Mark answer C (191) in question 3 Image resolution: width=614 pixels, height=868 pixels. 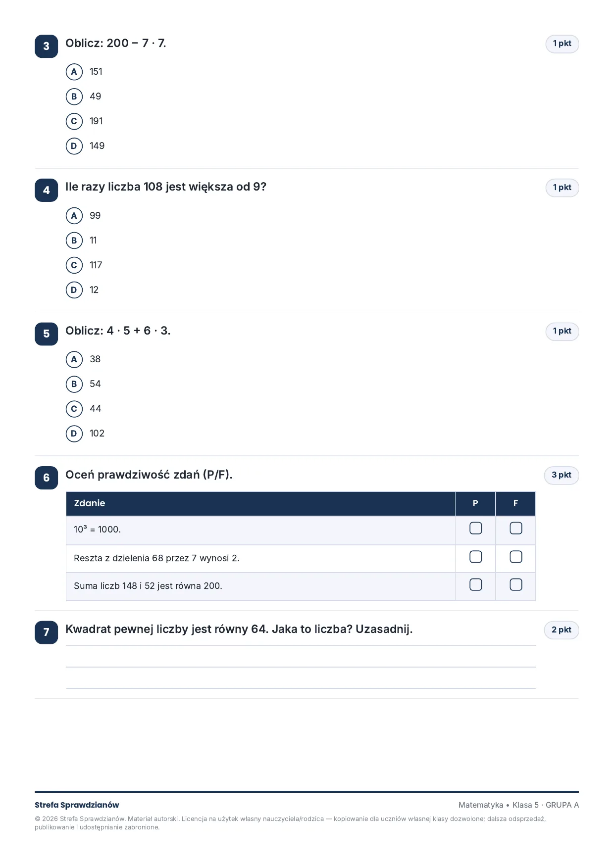74,121
